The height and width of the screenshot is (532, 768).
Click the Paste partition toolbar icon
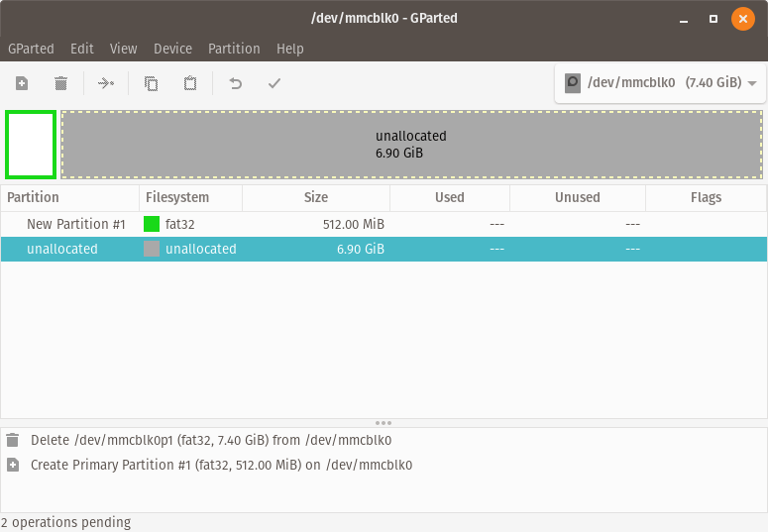pos(189,84)
